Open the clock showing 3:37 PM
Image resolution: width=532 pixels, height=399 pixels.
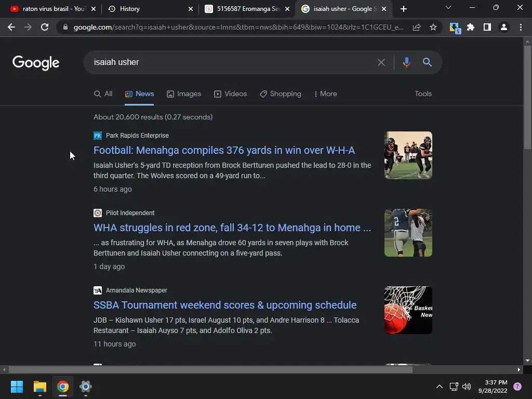(493, 387)
